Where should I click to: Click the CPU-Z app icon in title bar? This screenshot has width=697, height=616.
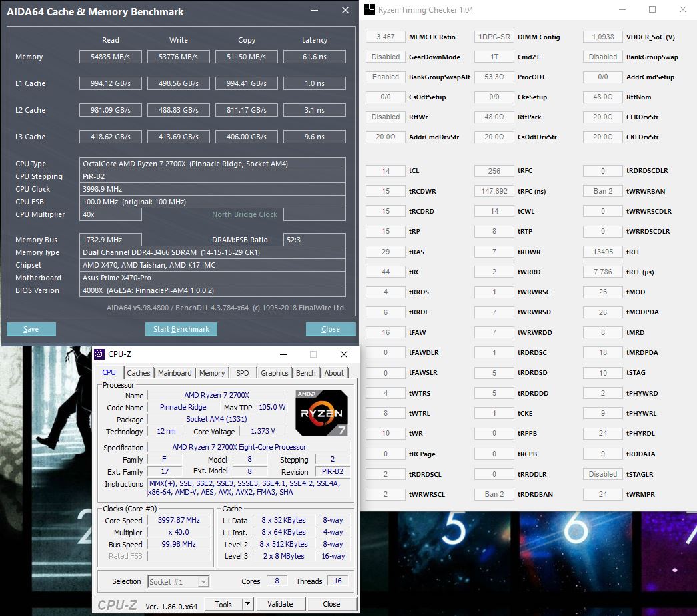(99, 354)
